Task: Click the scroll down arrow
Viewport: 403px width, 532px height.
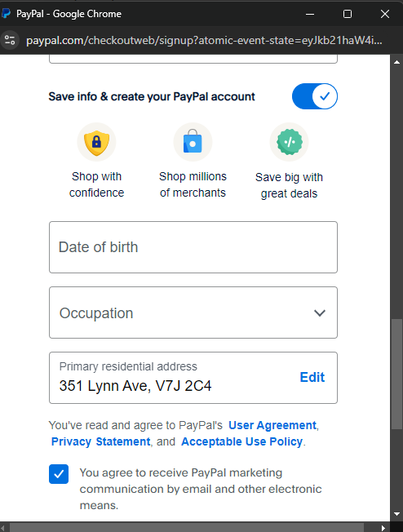Action: 396,514
